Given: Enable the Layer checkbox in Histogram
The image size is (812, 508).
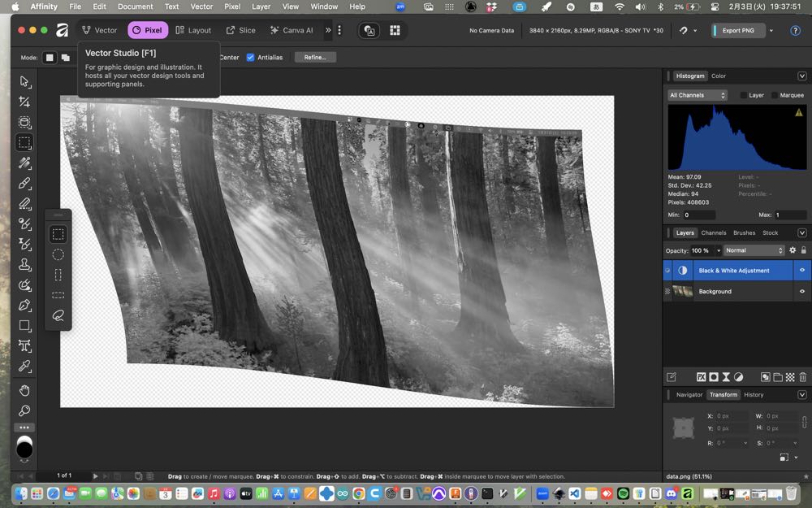Looking at the screenshot, I should click(x=744, y=95).
